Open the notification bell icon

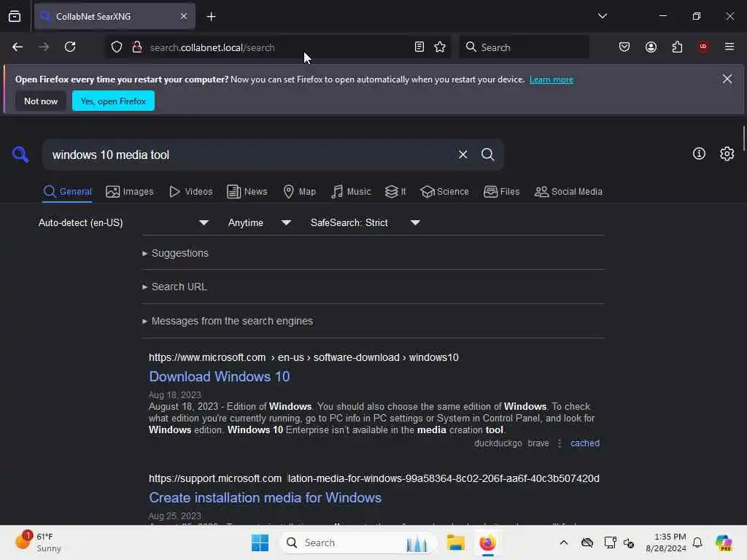point(697,542)
